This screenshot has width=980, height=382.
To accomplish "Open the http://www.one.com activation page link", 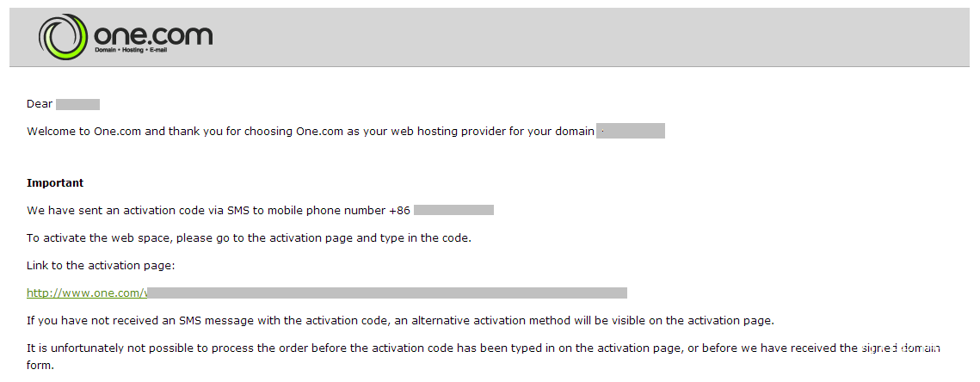I will coord(87,293).
